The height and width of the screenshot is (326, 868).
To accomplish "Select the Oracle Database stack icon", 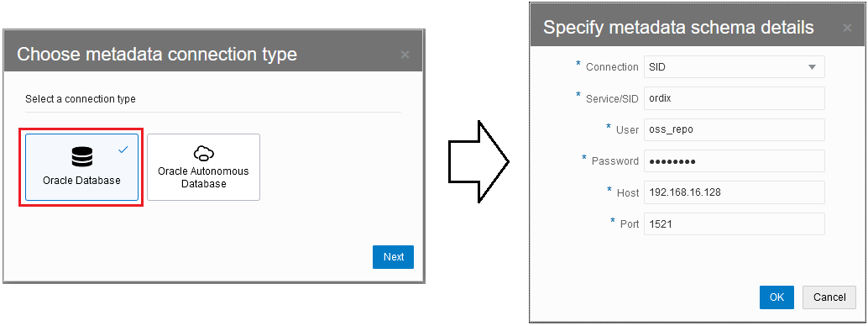I will pos(82,157).
